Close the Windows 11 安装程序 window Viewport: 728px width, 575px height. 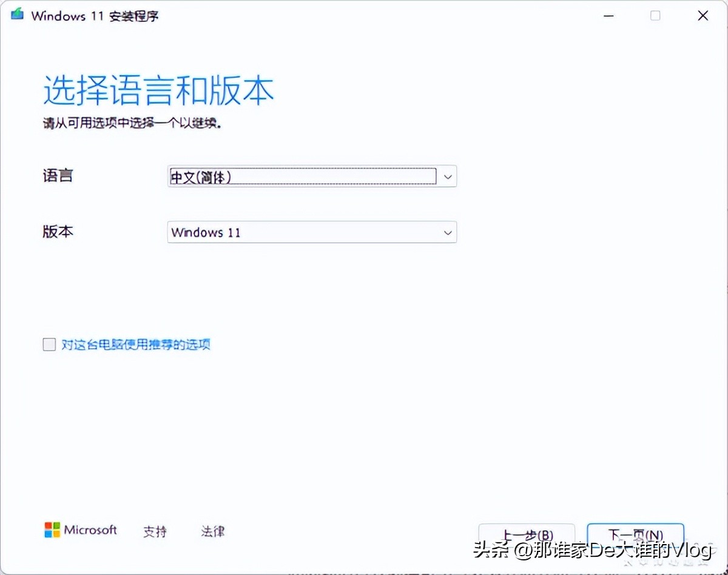click(x=703, y=16)
